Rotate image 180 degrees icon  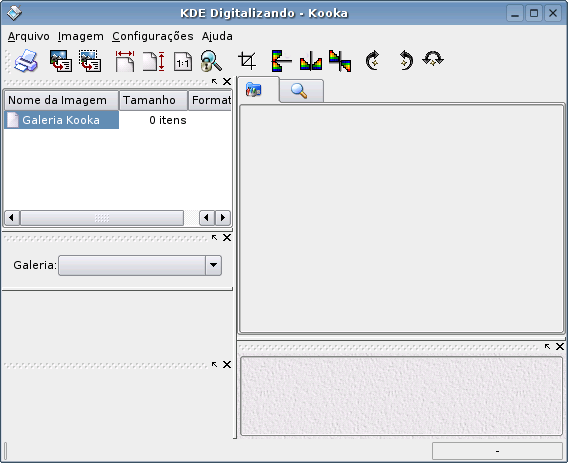click(x=433, y=59)
